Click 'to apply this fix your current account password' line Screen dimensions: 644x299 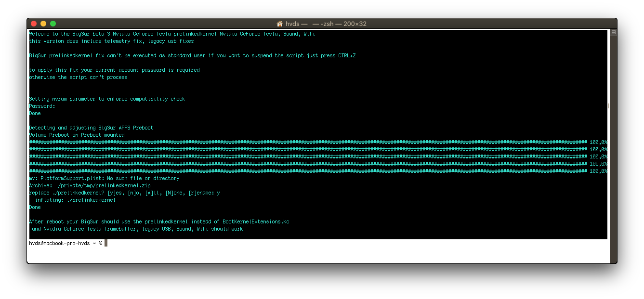[114, 70]
